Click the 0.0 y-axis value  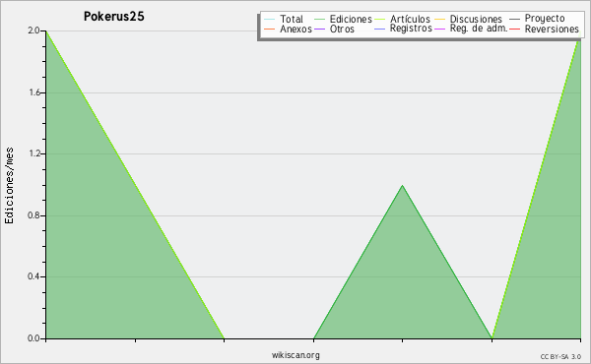[x=33, y=338]
